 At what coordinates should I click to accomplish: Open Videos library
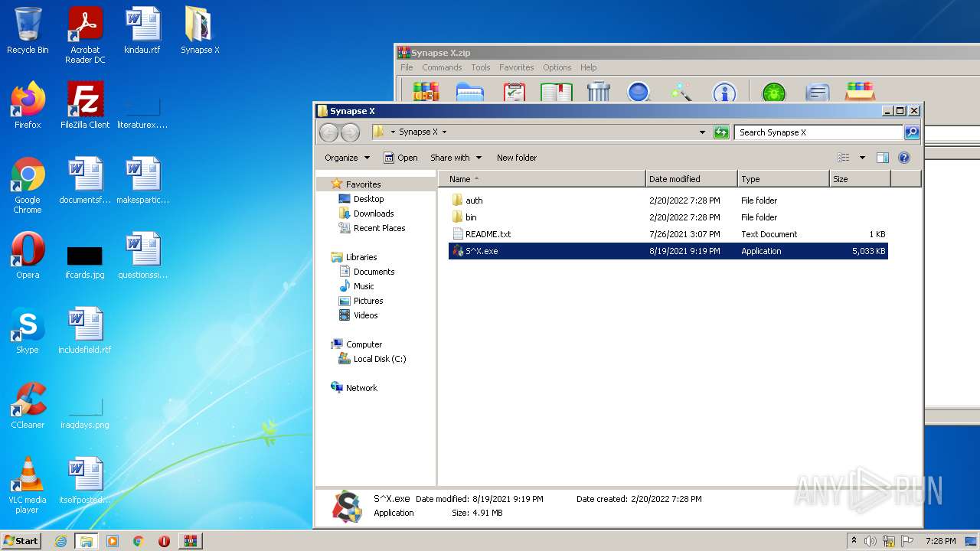point(365,315)
